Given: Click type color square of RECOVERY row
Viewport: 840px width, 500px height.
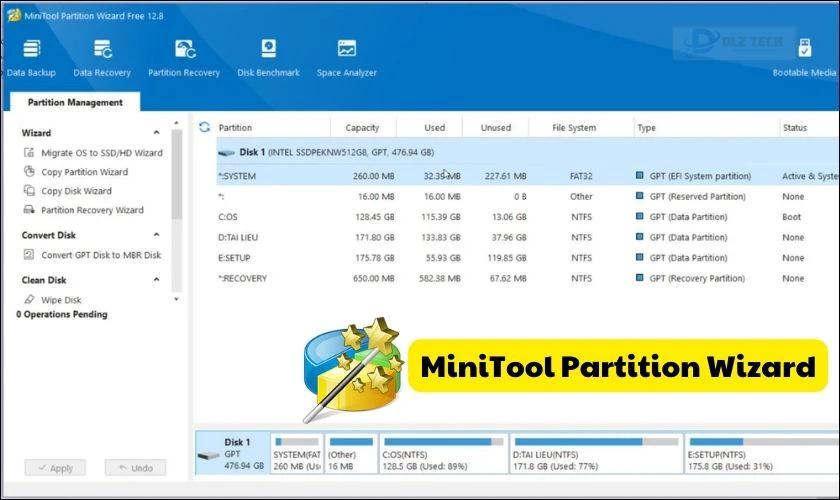Looking at the screenshot, I should pos(639,278).
